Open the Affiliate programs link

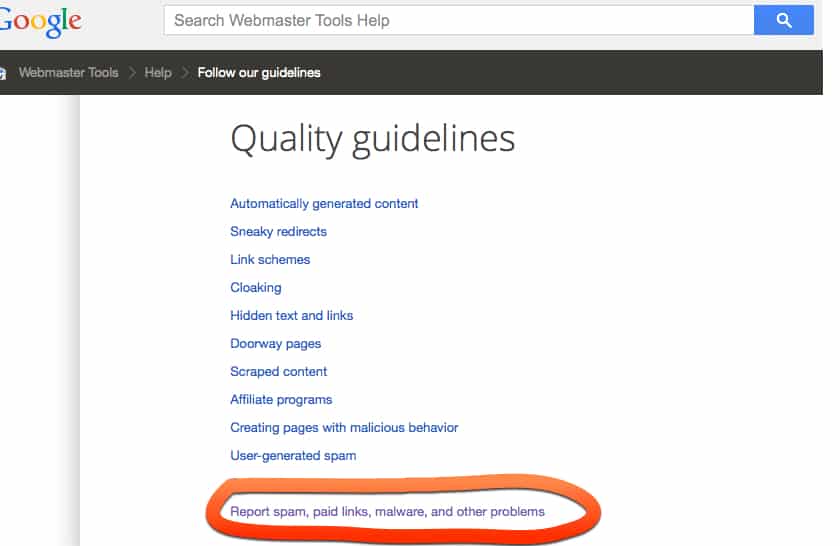click(x=280, y=400)
